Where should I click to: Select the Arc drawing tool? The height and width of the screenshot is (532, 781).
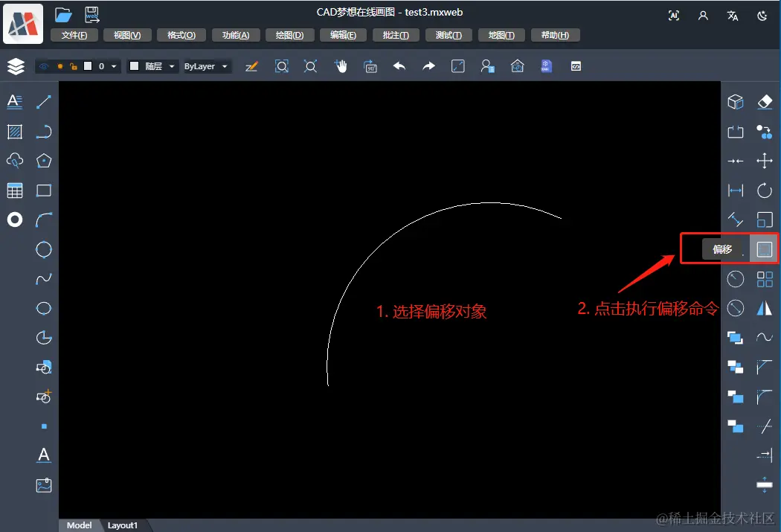pos(44,219)
